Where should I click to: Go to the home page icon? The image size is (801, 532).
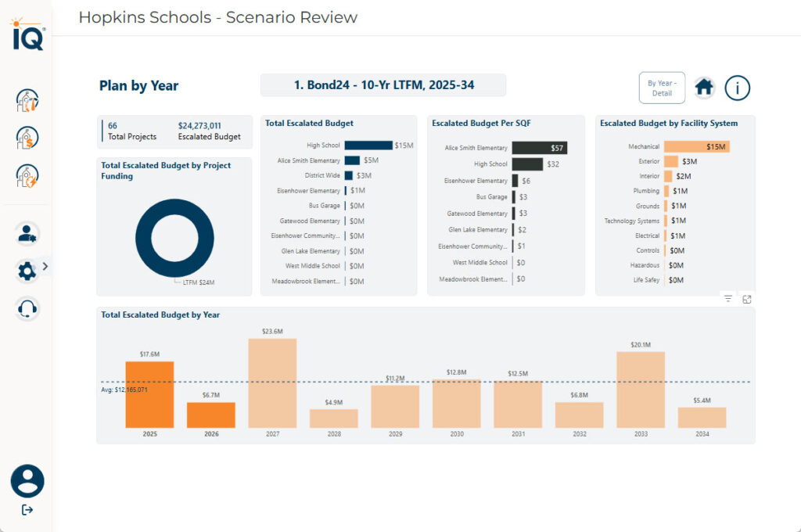point(704,88)
